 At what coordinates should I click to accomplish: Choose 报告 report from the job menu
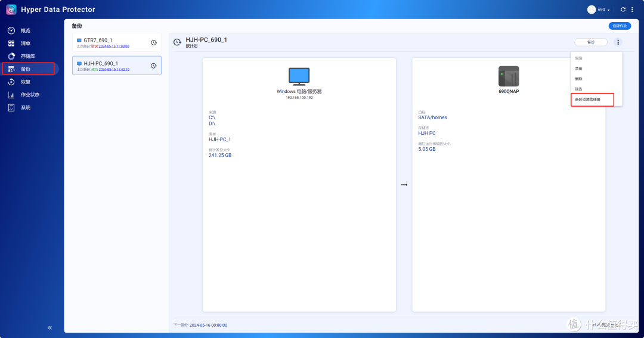tap(578, 89)
